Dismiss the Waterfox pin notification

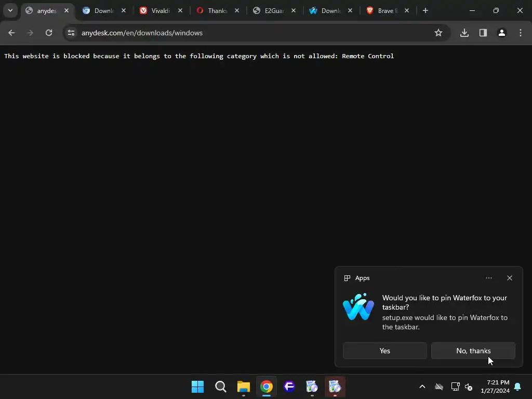tap(510, 278)
